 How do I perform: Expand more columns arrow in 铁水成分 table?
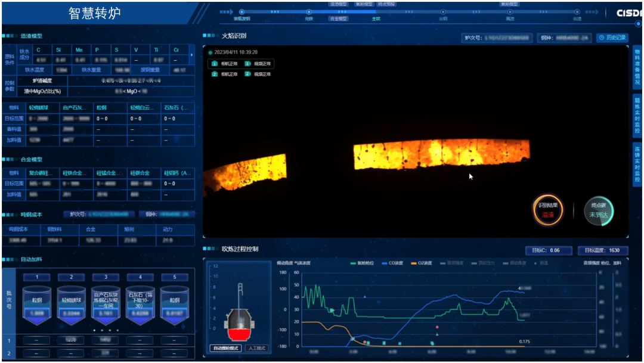[191, 55]
